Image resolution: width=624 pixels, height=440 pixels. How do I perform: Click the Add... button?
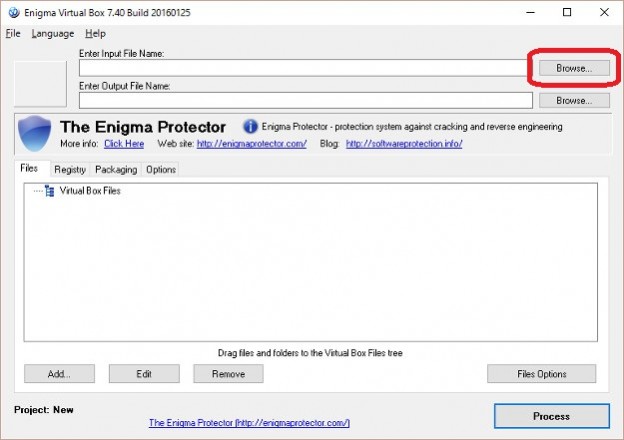[59, 373]
